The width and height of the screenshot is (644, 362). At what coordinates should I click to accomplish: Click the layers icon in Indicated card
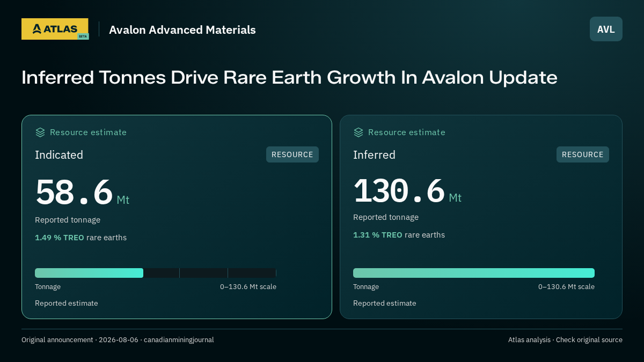coord(40,132)
